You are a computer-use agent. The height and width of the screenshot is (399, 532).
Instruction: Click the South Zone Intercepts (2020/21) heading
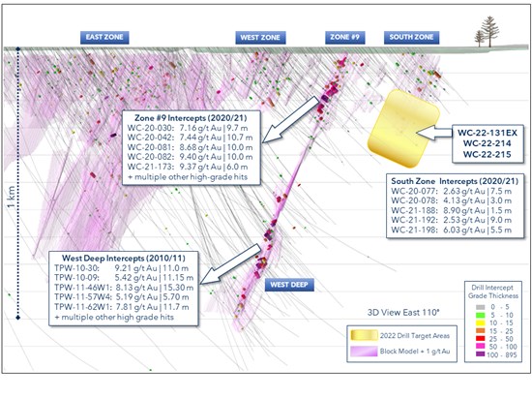(x=455, y=181)
